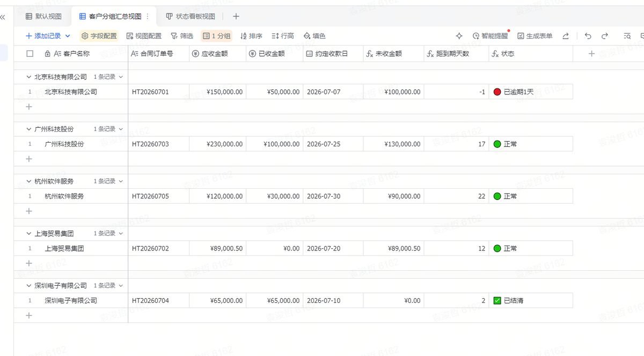Collapse the 北京科技有限公司 group
The image size is (644, 356).
(x=29, y=77)
